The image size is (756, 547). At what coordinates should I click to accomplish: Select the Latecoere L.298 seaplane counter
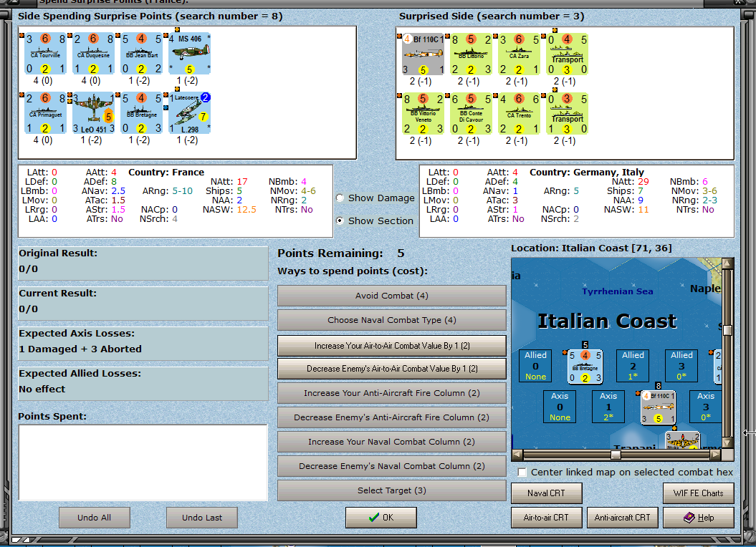[190, 113]
